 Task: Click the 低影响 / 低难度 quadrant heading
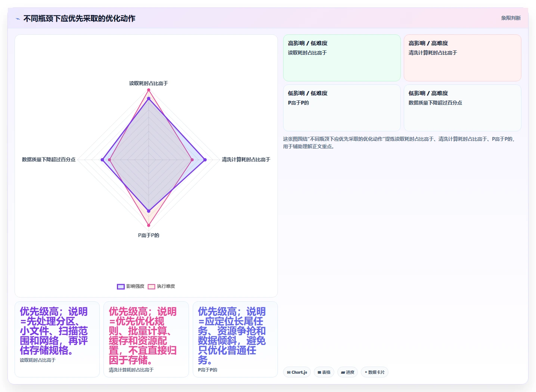pos(307,93)
